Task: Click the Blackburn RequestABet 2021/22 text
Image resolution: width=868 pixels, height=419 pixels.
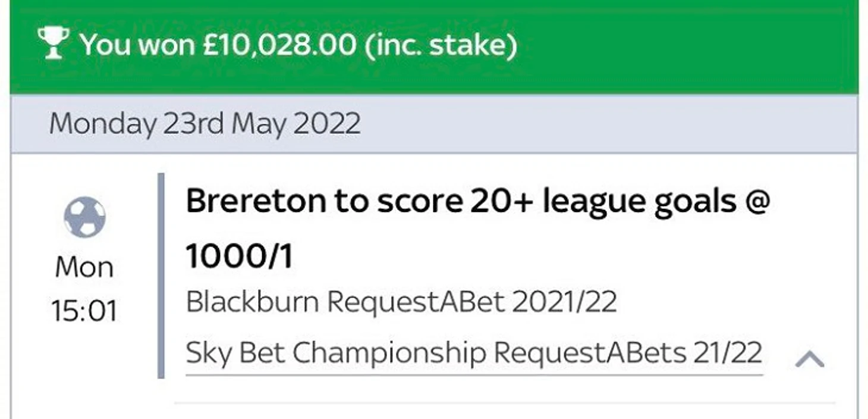Action: pos(401,302)
